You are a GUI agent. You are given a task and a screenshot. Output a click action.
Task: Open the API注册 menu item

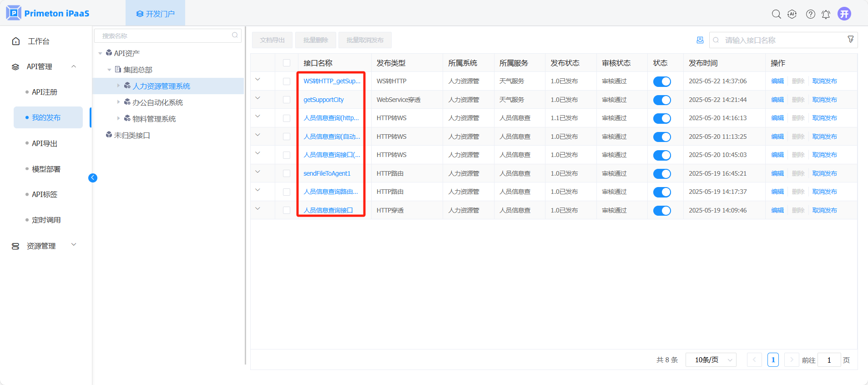(x=45, y=92)
